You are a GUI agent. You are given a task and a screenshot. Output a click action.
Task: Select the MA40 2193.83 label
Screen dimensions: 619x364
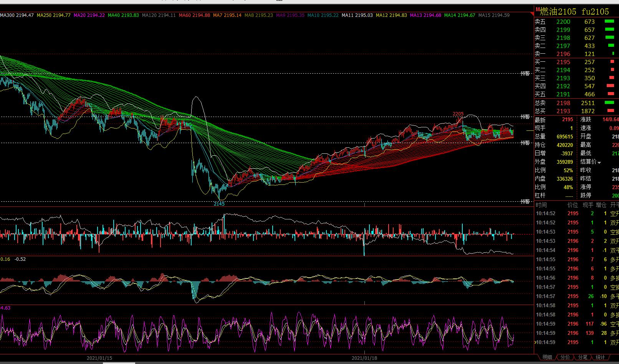[x=123, y=15]
